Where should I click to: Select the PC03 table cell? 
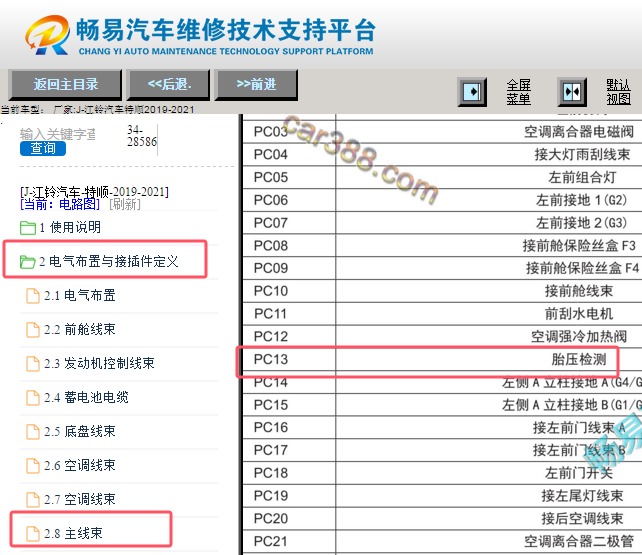(x=289, y=132)
